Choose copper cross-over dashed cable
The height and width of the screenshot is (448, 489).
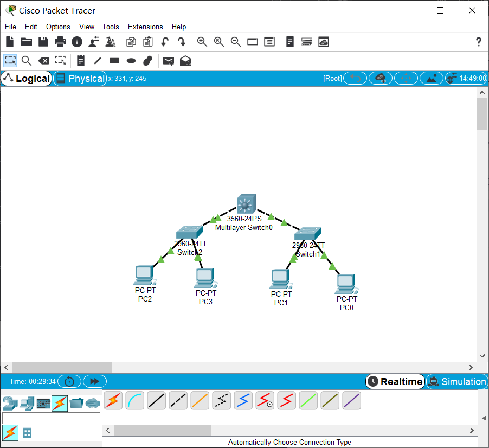pos(178,400)
